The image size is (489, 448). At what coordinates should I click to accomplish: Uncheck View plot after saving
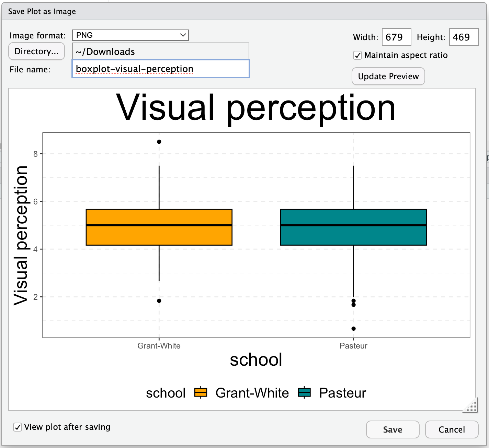pyautogui.click(x=18, y=427)
